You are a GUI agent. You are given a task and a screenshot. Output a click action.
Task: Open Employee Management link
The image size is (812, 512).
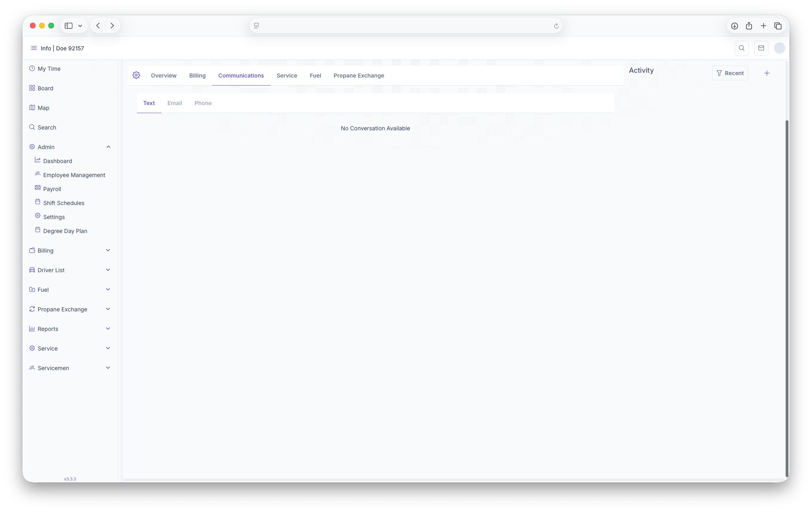point(74,175)
